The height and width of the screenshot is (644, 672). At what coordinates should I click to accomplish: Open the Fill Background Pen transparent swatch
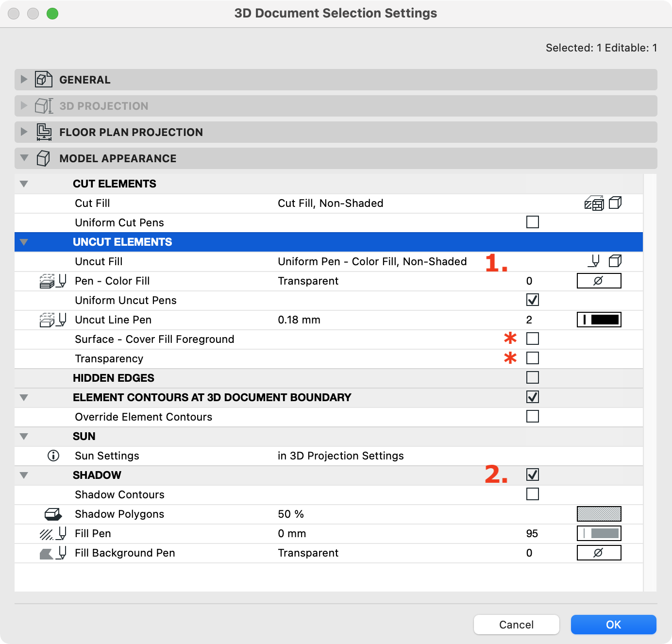tap(599, 553)
